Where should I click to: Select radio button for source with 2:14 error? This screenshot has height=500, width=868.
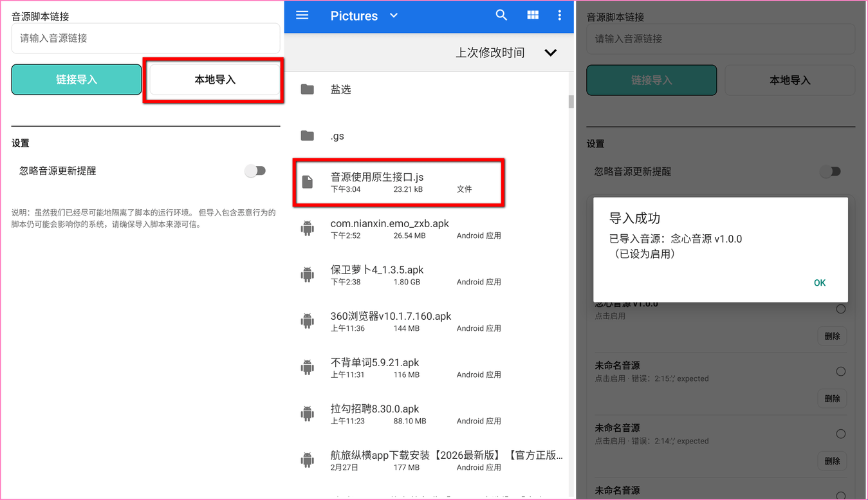click(840, 434)
